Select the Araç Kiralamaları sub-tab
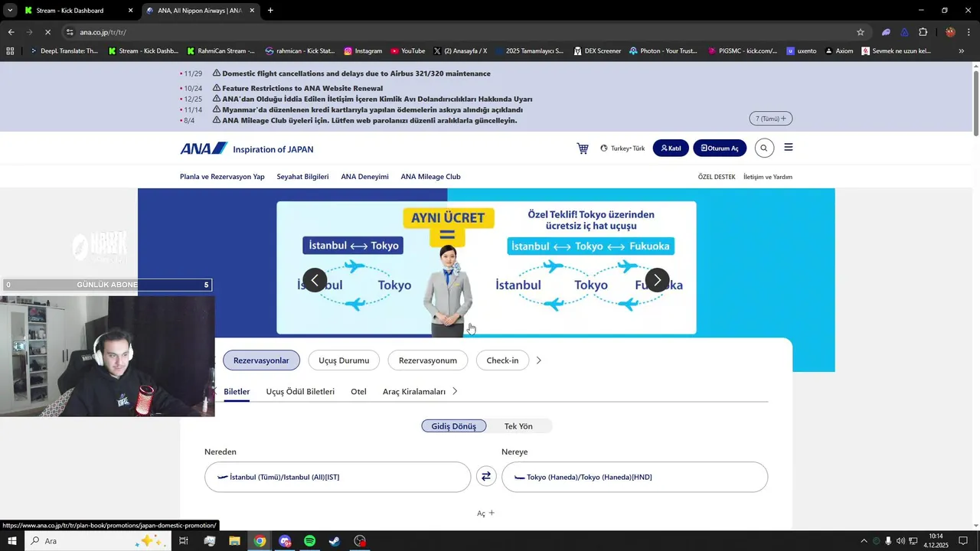 pyautogui.click(x=414, y=391)
